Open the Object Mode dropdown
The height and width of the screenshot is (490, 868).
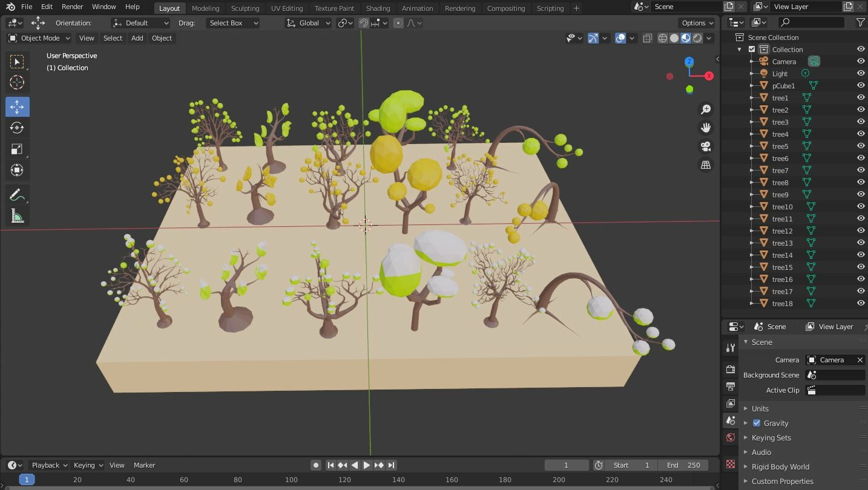pos(39,38)
